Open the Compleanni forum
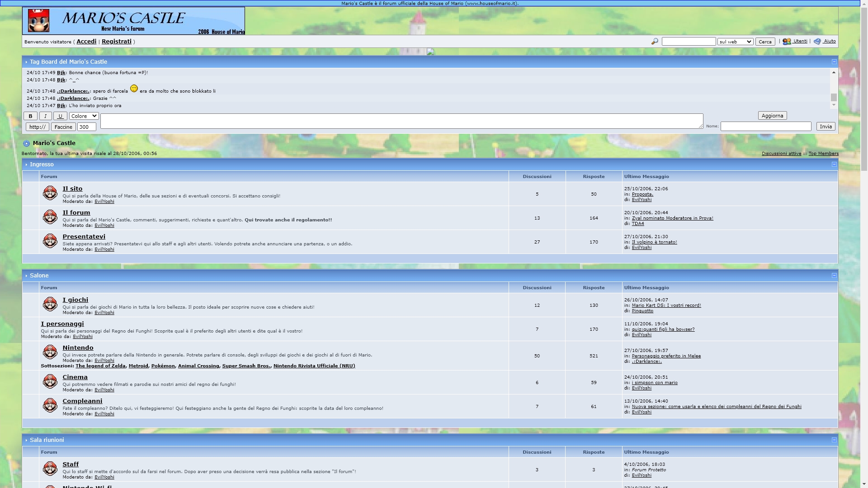This screenshot has width=868, height=488. 82,401
